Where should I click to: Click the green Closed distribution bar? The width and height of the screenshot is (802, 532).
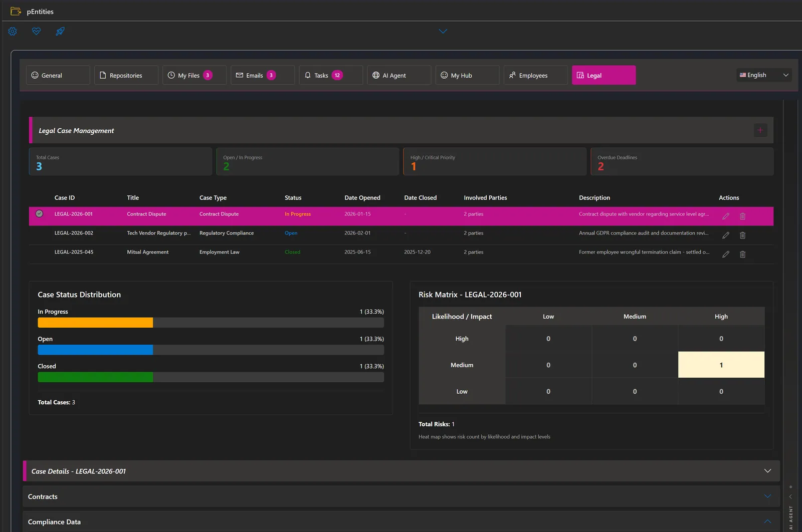click(95, 377)
